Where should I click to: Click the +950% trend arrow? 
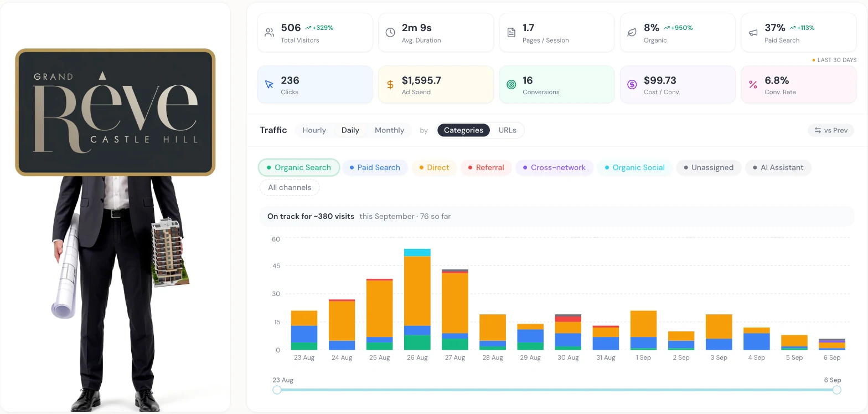pyautogui.click(x=667, y=28)
